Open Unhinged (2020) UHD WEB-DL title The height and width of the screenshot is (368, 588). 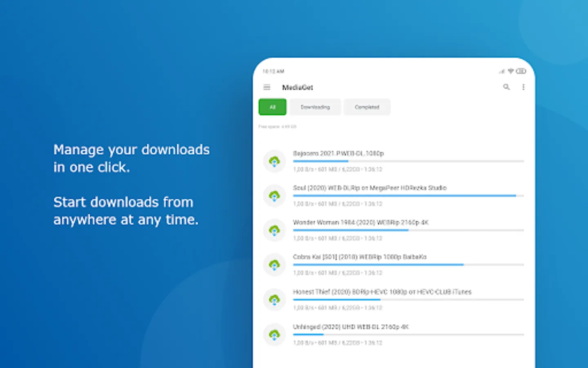[351, 327]
